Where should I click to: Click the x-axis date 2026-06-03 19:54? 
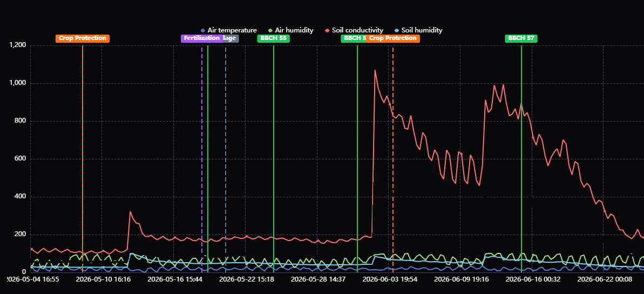pyautogui.click(x=389, y=279)
